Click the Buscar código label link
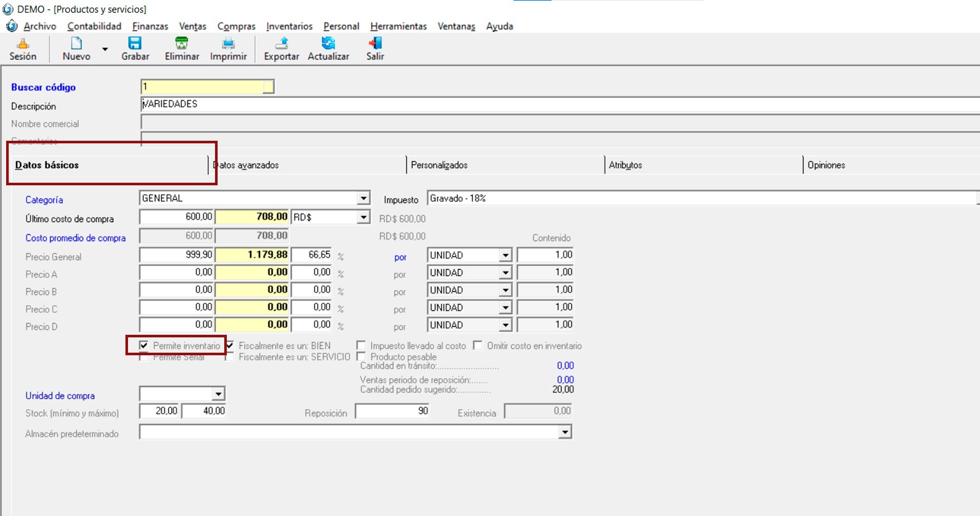This screenshot has width=980, height=516. pyautogui.click(x=44, y=87)
